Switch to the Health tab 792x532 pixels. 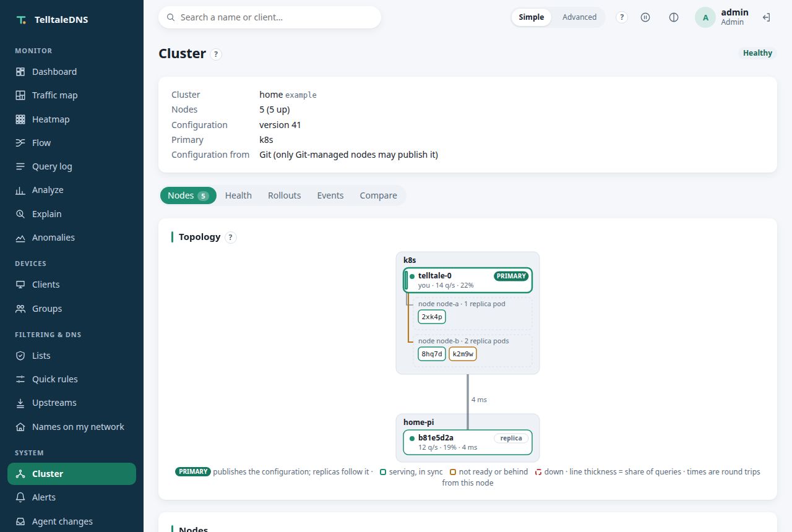point(238,195)
